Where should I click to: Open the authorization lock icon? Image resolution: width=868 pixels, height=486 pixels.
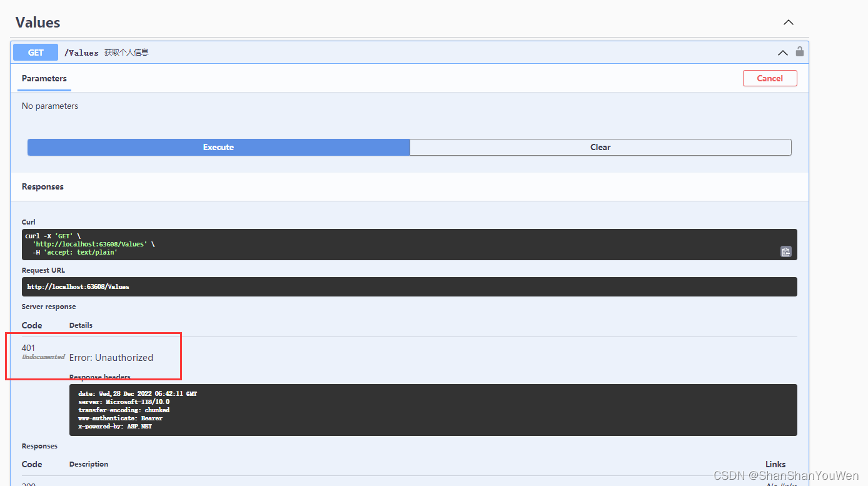[800, 52]
